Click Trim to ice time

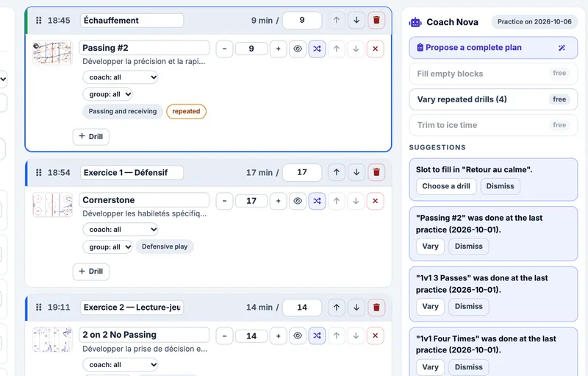tap(493, 125)
